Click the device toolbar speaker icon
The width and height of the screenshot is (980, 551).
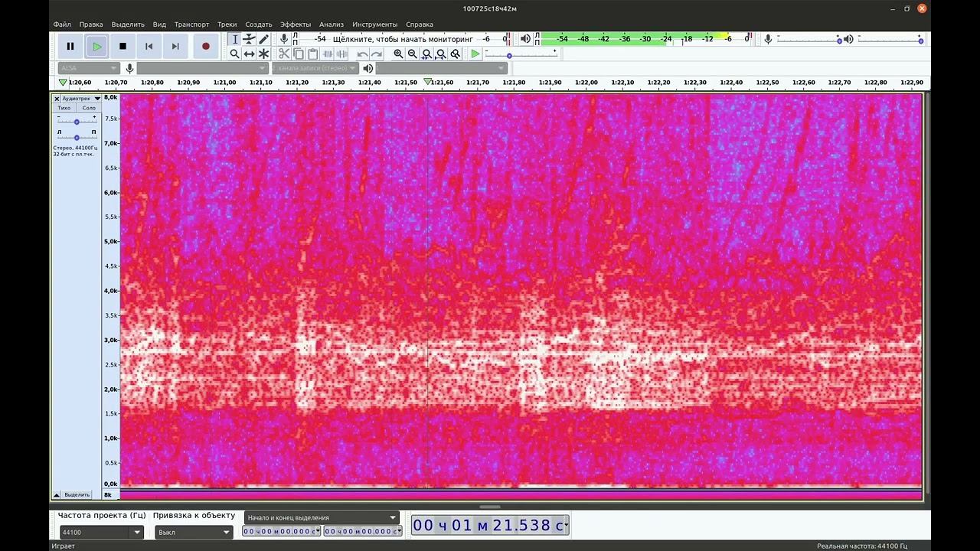point(368,68)
